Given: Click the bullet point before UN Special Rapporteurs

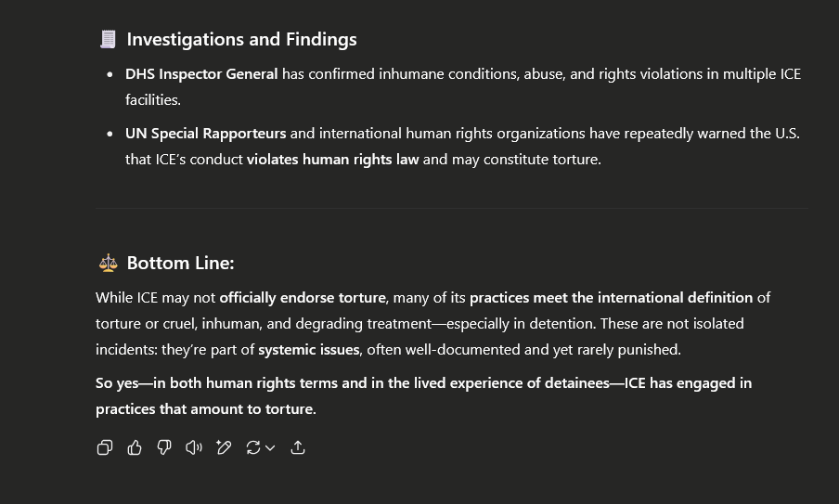Looking at the screenshot, I should tap(110, 134).
